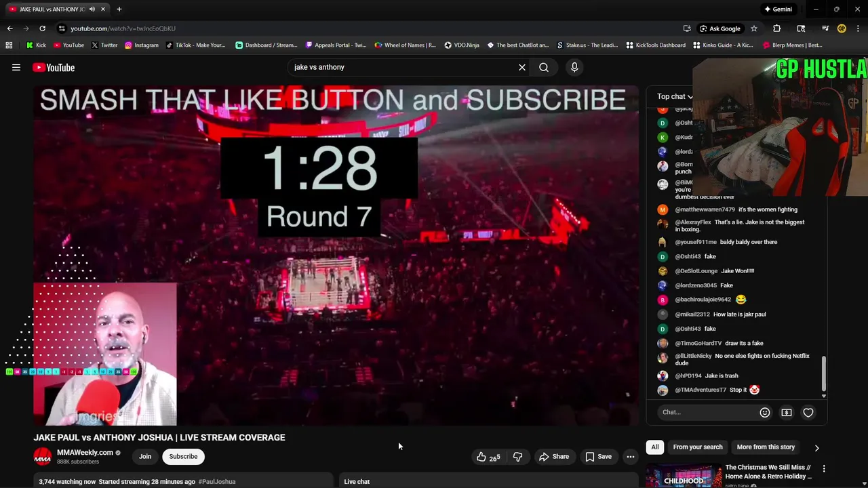Show more filter chips with right arrow
The width and height of the screenshot is (868, 488).
click(816, 448)
